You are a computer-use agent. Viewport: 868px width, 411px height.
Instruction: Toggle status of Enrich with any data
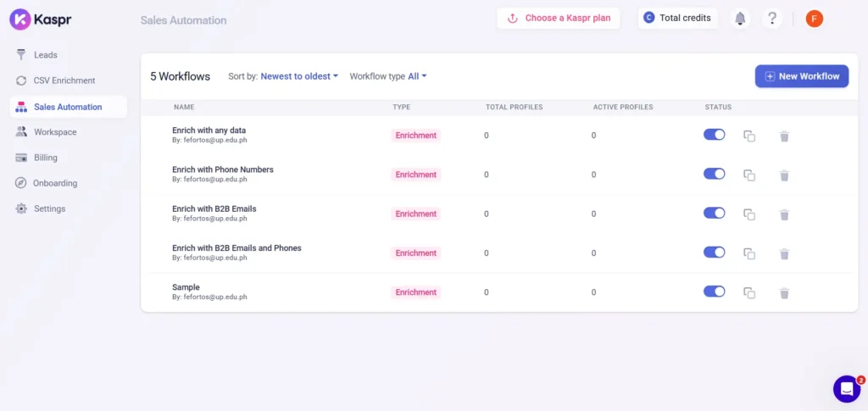(x=714, y=135)
